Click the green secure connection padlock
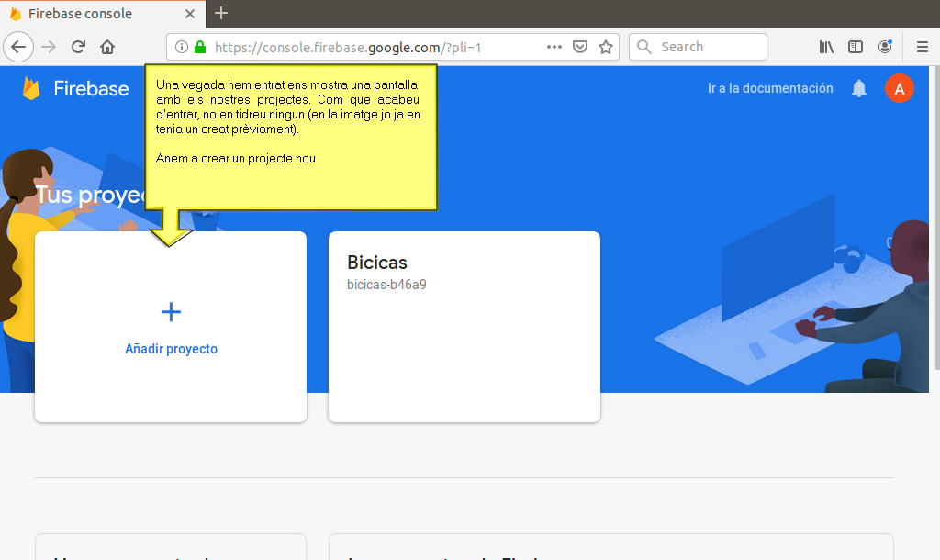The width and height of the screenshot is (940, 560). (200, 47)
